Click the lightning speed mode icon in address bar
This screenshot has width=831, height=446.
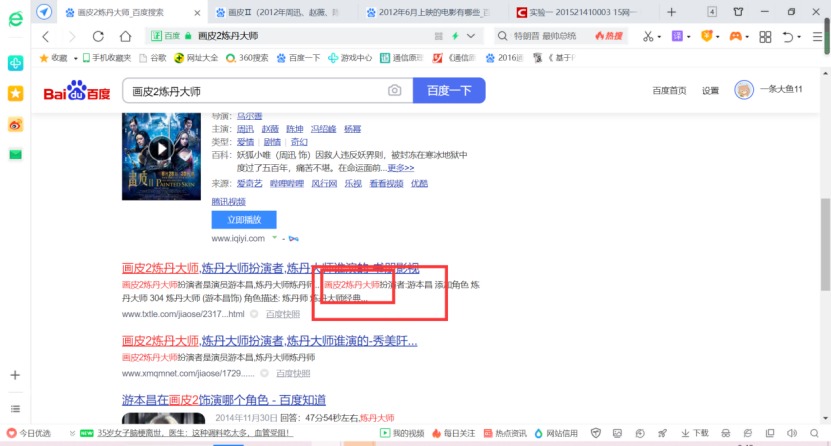(x=455, y=36)
